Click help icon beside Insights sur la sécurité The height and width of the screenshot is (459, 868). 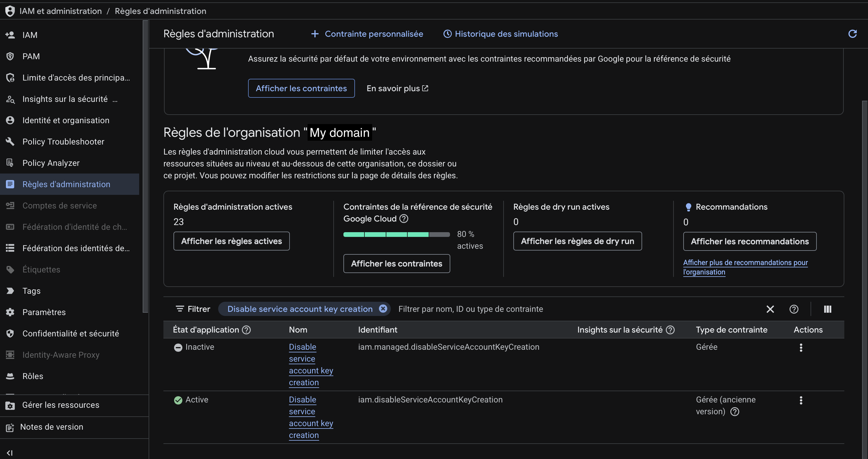(x=670, y=330)
